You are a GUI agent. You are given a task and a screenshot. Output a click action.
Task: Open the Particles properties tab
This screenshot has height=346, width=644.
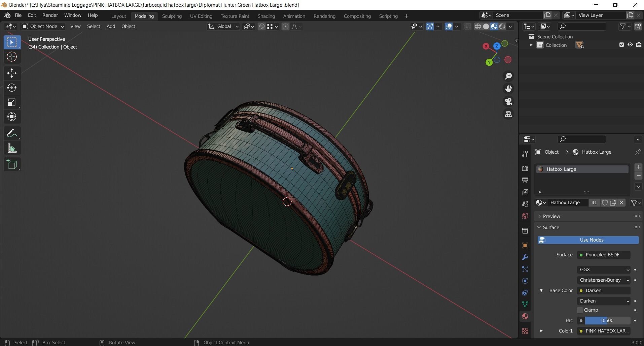coord(525,269)
